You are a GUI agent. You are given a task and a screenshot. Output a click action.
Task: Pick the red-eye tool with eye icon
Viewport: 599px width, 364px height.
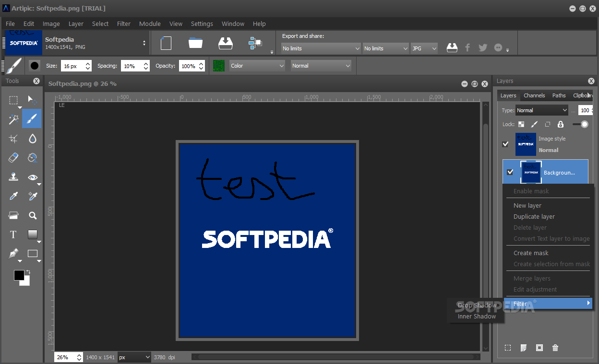click(x=32, y=177)
